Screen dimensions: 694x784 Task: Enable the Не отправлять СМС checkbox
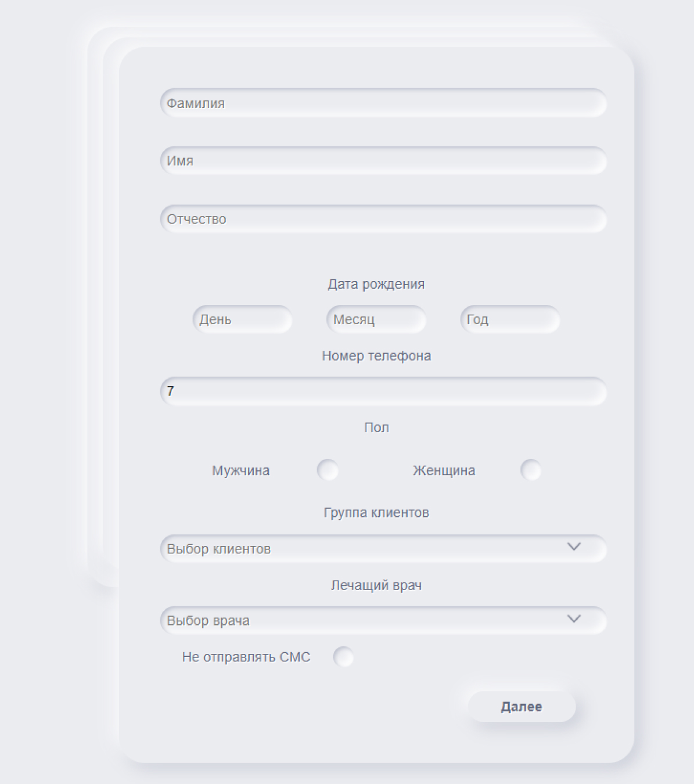343,657
